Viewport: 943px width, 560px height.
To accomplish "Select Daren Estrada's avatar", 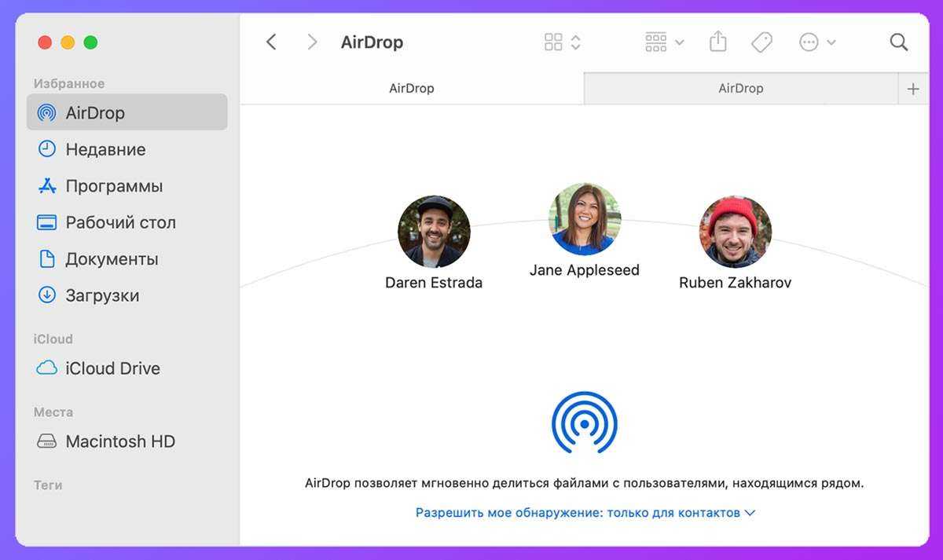I will [x=434, y=232].
